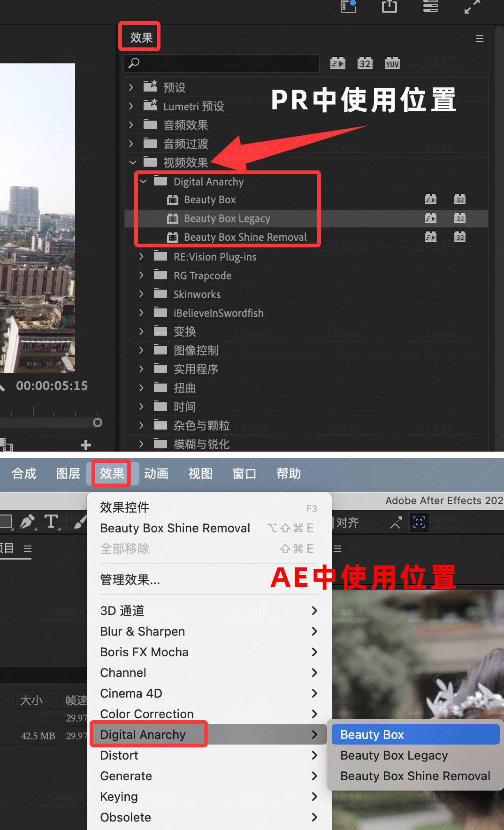Click the 00:00:05:15 timecode
This screenshot has width=504, height=830.
[x=52, y=386]
